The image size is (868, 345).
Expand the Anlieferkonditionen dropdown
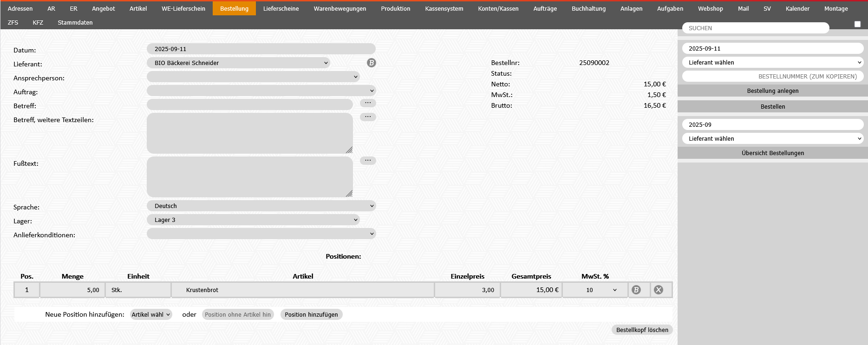pos(261,234)
